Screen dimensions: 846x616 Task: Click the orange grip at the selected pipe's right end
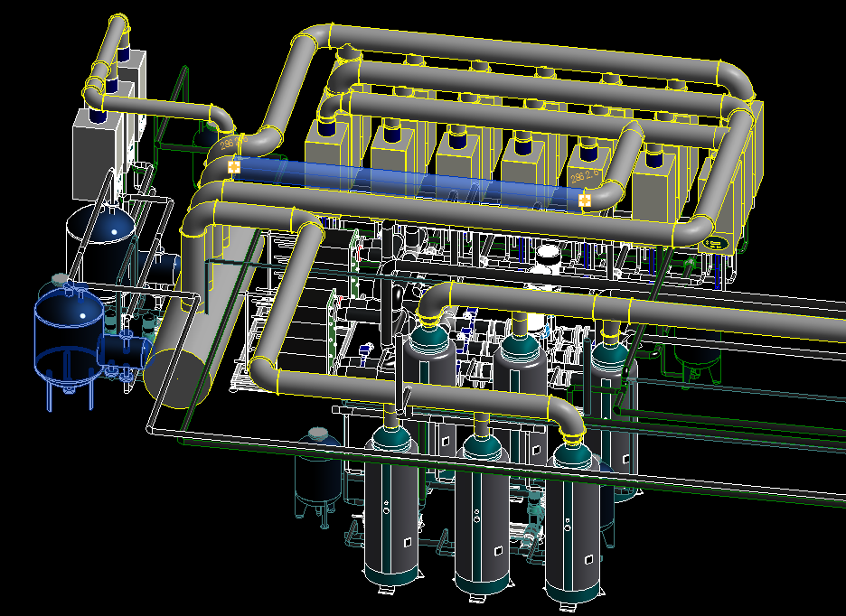584,201
